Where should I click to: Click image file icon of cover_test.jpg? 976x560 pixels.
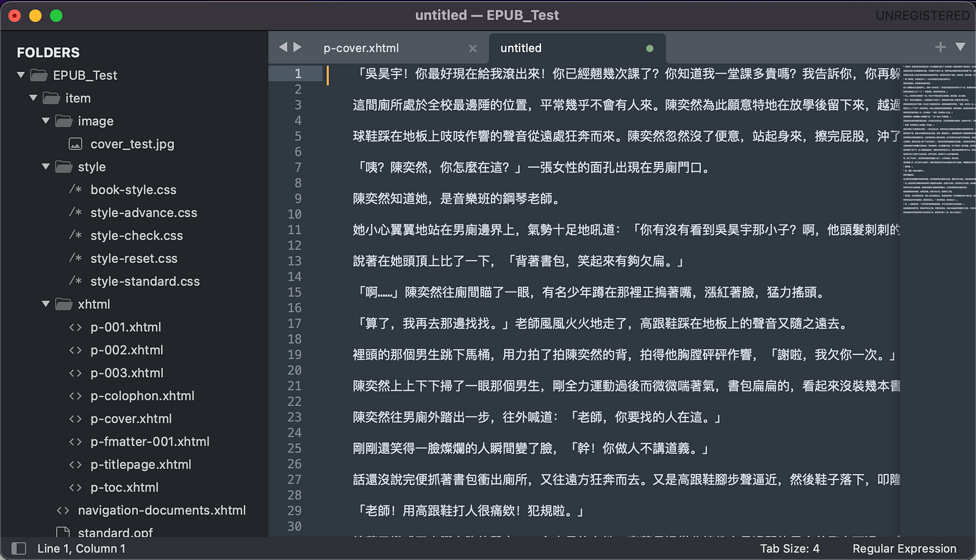click(76, 144)
